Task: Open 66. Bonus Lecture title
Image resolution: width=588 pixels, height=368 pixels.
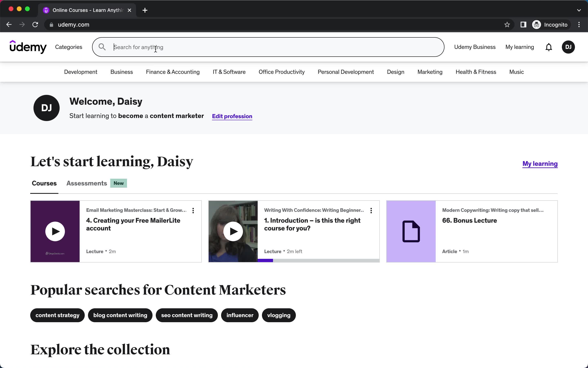Action: click(469, 221)
